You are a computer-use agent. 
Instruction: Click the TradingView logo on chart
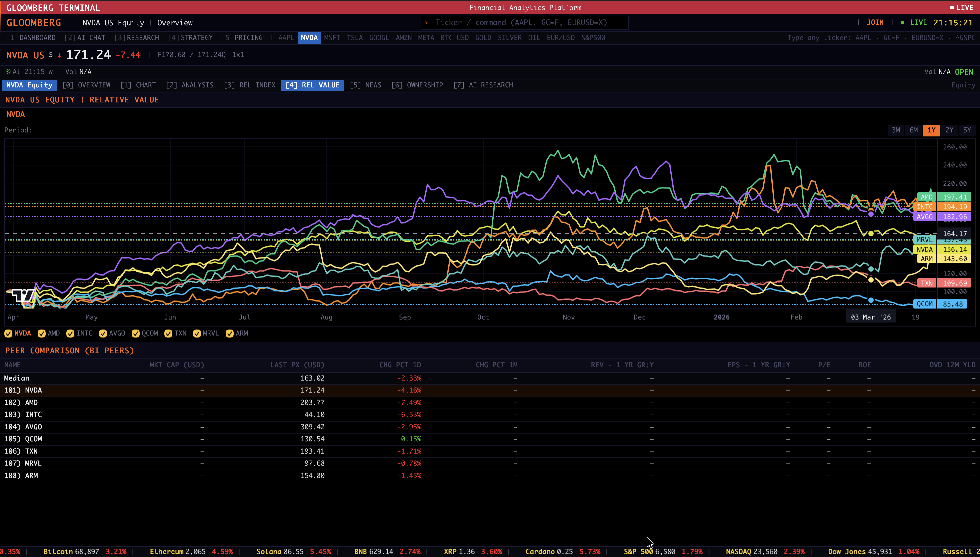click(x=23, y=296)
